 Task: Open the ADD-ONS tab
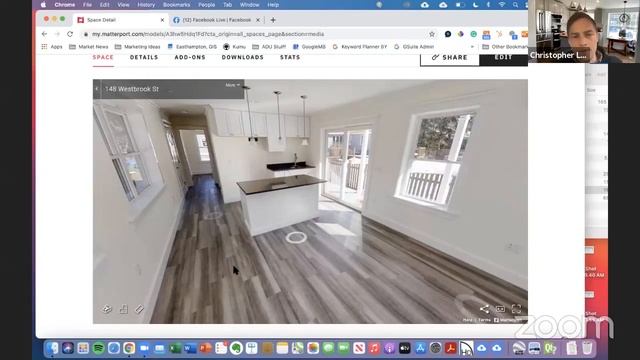point(190,58)
